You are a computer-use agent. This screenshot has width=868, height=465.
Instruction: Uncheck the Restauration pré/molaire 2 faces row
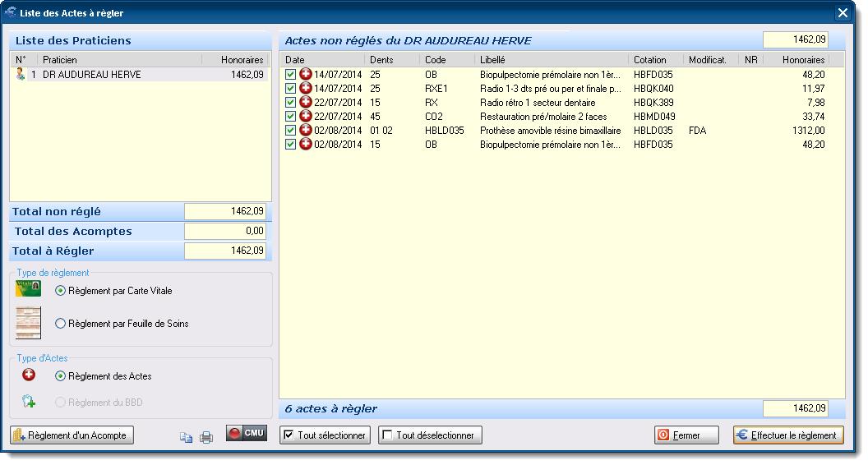(290, 117)
